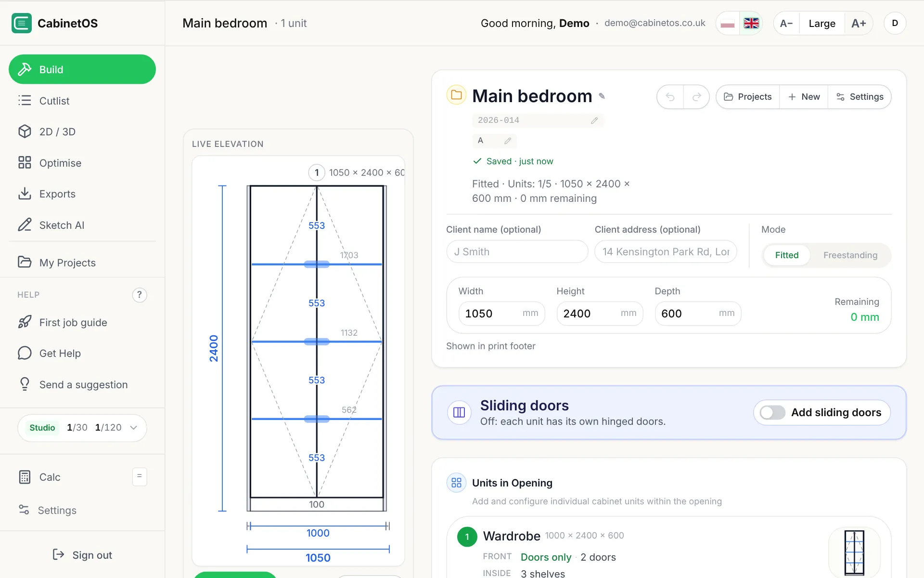Click the yellow project folder icon
Screen dimensions: 924x578
[456, 95]
